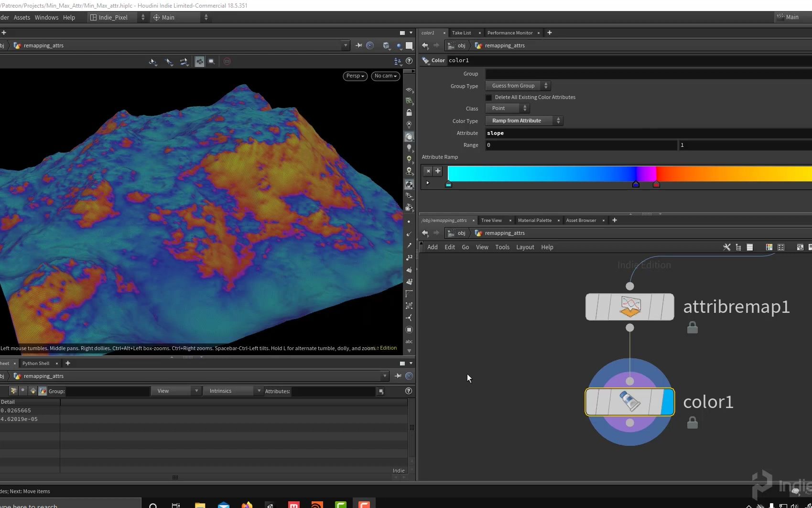
Task: Click the Intrinsics button in spreadsheet
Action: point(233,391)
